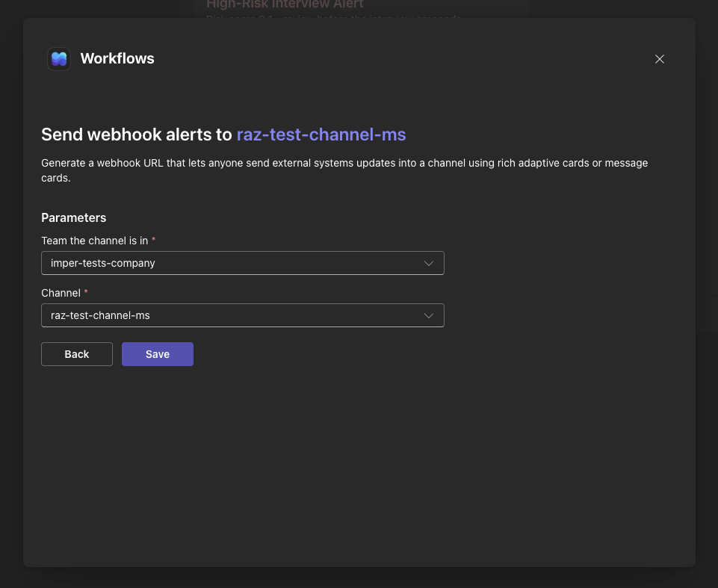Open the Channel dropdown raz-test-channel-ms
The width and height of the screenshot is (718, 588).
tap(243, 315)
